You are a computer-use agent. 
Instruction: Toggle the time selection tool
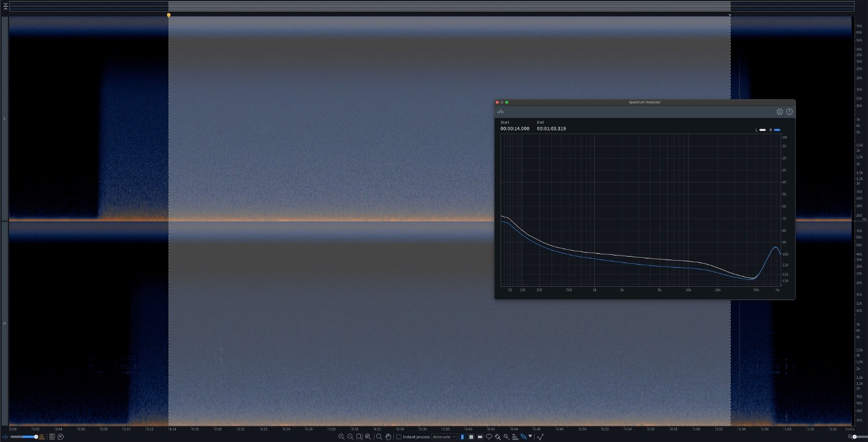click(462, 437)
